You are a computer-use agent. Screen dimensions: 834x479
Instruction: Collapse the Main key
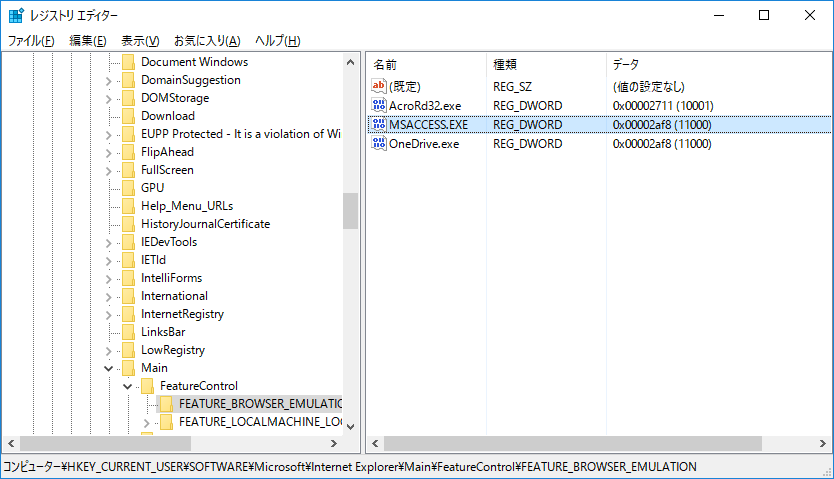click(x=109, y=368)
